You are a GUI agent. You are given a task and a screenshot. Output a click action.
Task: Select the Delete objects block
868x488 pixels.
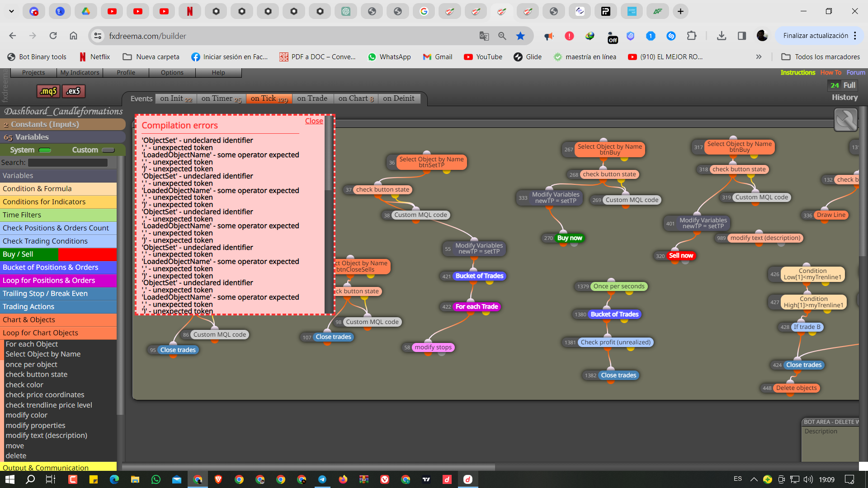click(797, 388)
